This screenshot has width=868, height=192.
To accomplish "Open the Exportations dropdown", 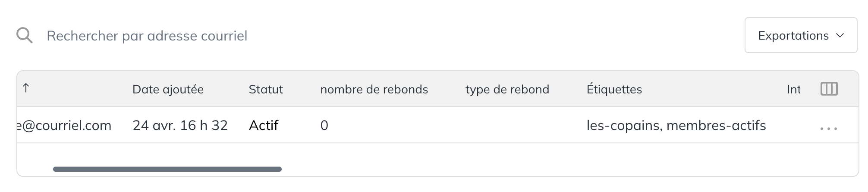I will 801,35.
